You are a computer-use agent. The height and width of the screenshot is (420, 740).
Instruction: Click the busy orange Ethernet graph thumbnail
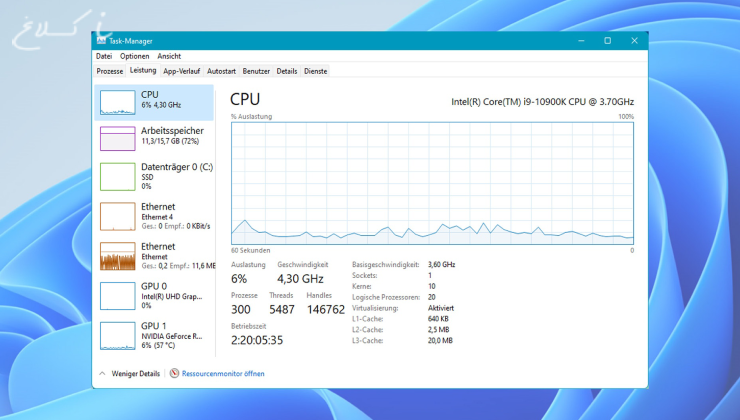[118, 256]
